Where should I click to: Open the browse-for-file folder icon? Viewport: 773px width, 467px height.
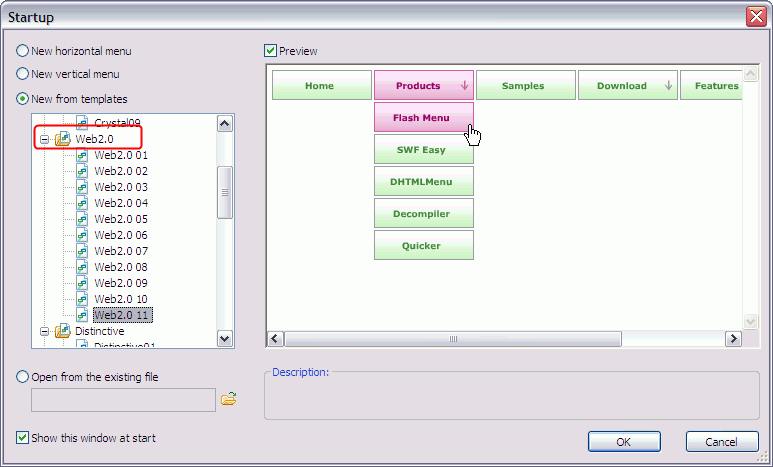pyautogui.click(x=228, y=398)
